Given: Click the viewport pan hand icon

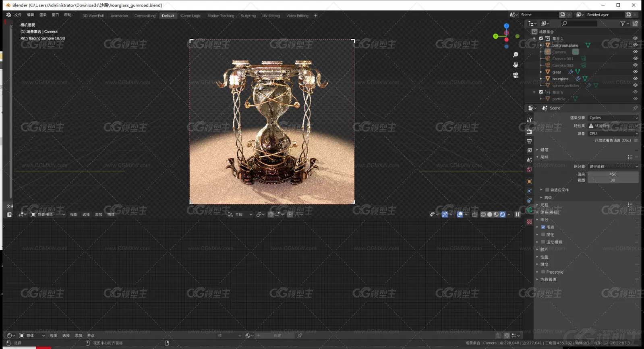Looking at the screenshot, I should point(516,64).
